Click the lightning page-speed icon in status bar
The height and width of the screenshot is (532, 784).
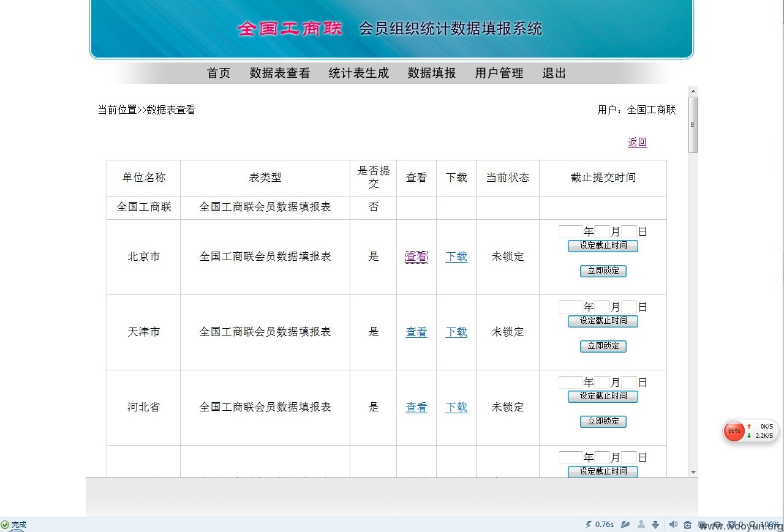tap(589, 525)
